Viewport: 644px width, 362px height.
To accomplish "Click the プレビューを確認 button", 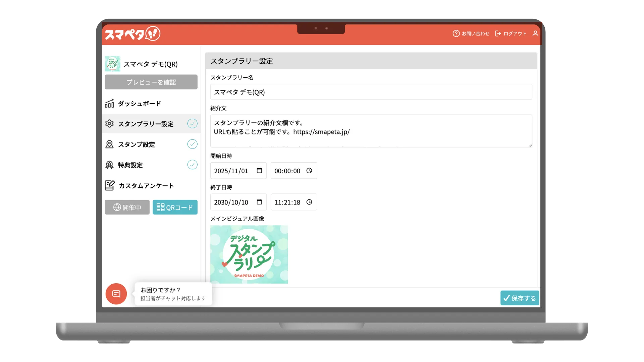I will pos(151,82).
